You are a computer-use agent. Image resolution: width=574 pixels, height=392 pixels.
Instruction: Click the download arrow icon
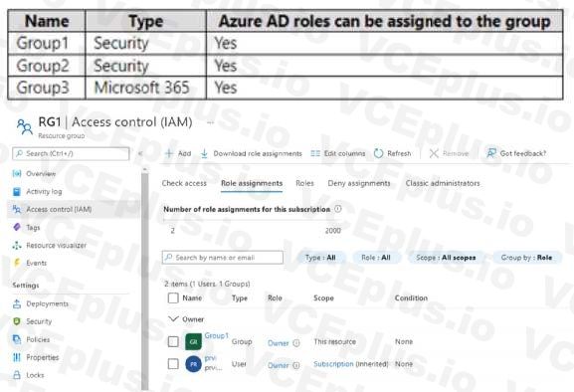(204, 153)
